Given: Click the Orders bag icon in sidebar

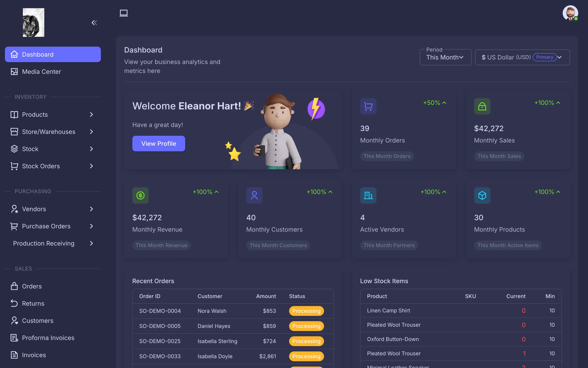Looking at the screenshot, I should coord(14,286).
